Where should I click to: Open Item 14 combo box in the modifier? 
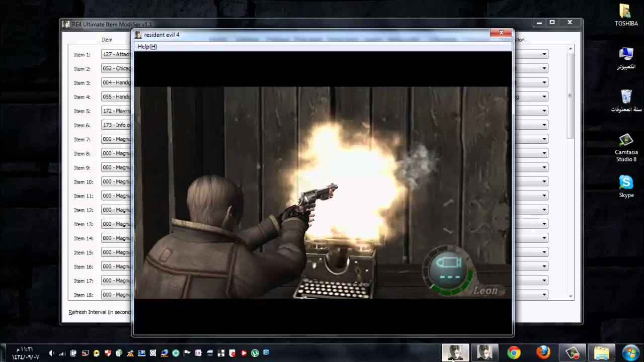coord(116,238)
